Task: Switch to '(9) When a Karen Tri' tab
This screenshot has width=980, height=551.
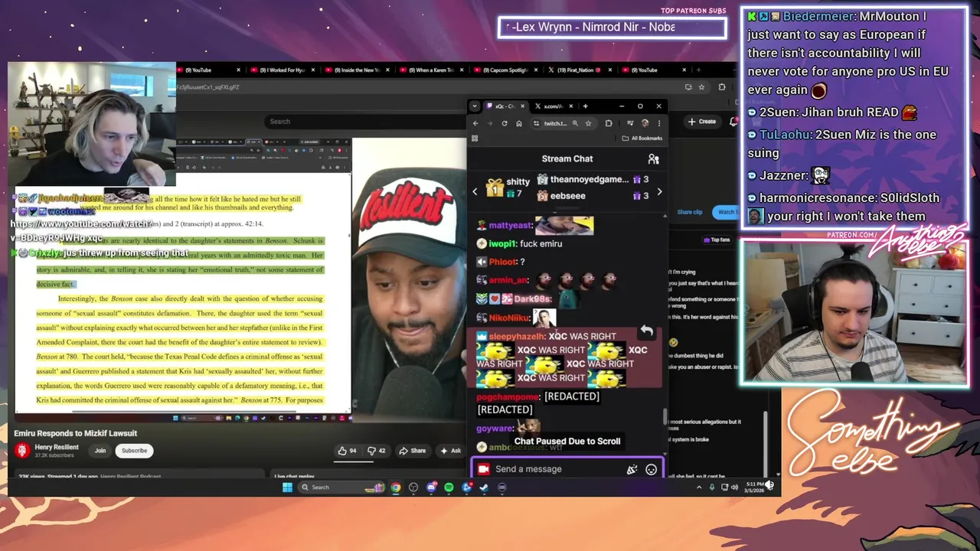Action: [x=431, y=70]
